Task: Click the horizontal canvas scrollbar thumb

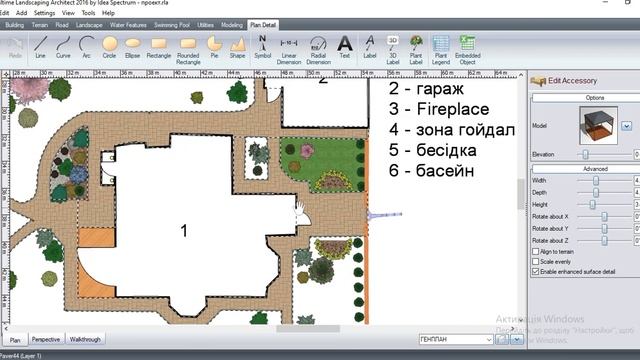Action: click(308, 329)
